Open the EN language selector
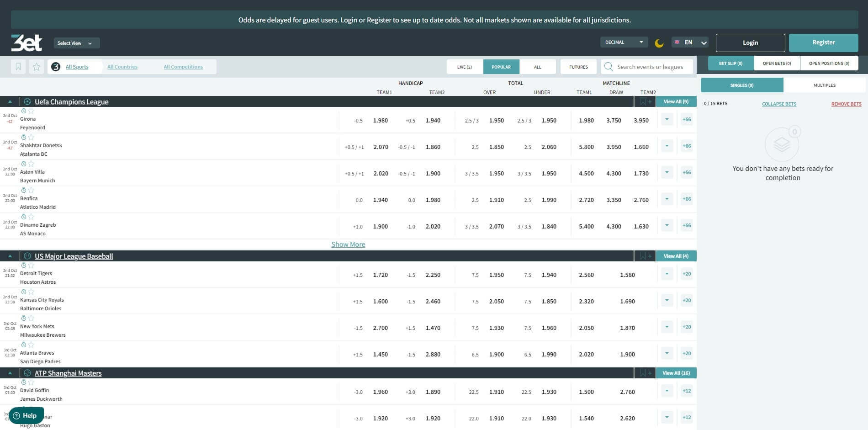Screen dimensions: 868x430 (690, 42)
